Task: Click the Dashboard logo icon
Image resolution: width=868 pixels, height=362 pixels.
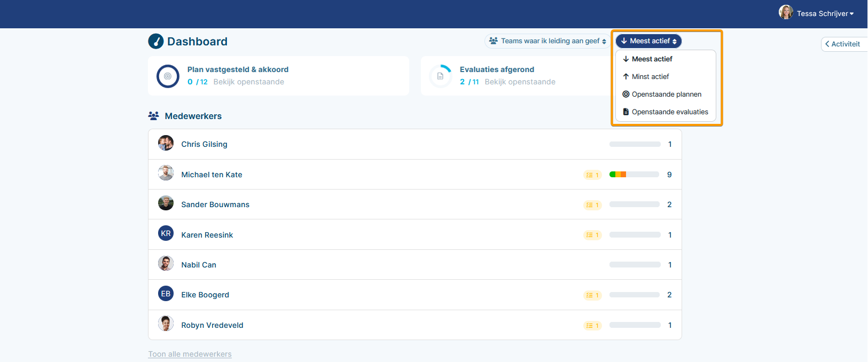Action: tap(156, 41)
